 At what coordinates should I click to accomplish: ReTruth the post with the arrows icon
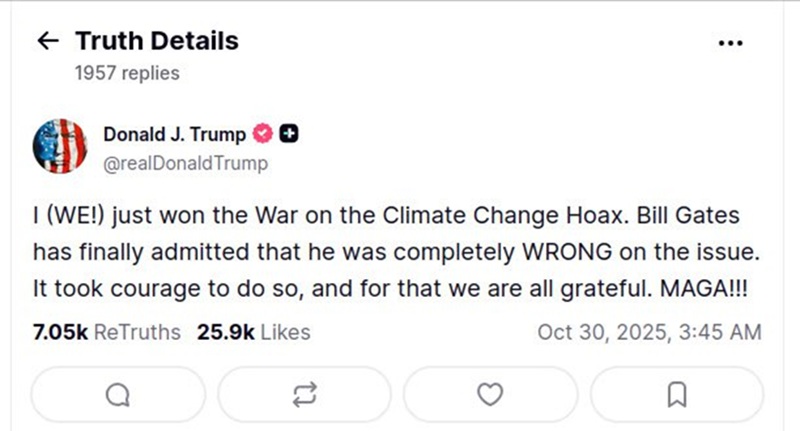click(x=303, y=394)
